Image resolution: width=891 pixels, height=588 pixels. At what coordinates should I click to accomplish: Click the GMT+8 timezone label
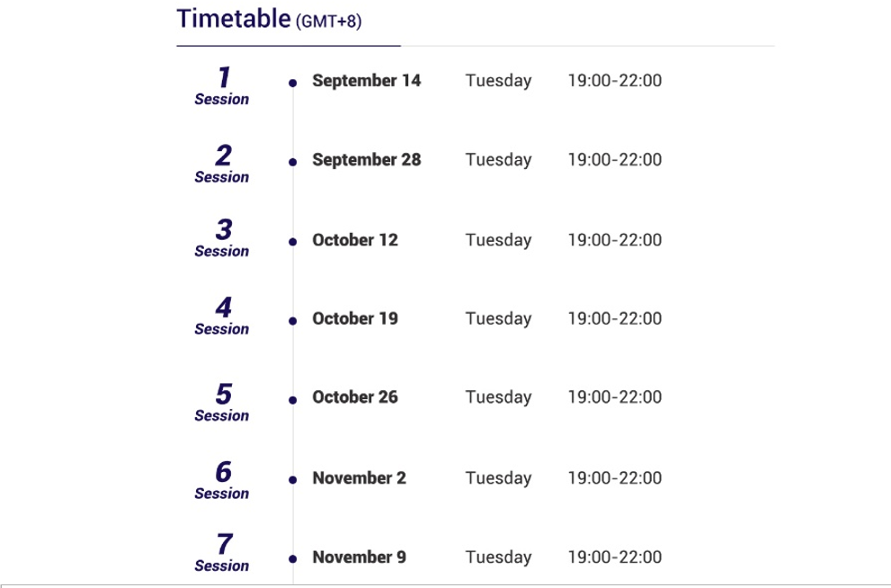pyautogui.click(x=328, y=21)
